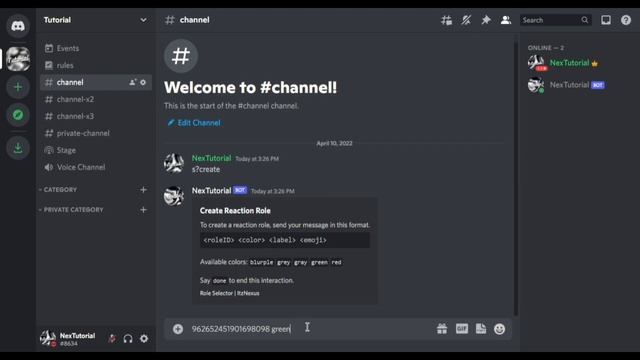Screen dimensions: 640x360
Task: Add a server with plus icon
Action: (x=18, y=87)
